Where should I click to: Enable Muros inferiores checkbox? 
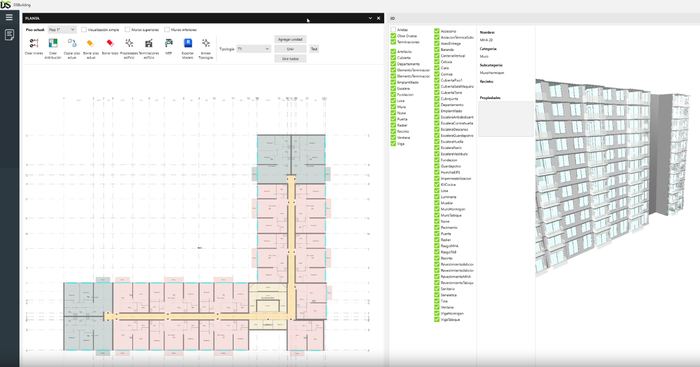pyautogui.click(x=167, y=29)
